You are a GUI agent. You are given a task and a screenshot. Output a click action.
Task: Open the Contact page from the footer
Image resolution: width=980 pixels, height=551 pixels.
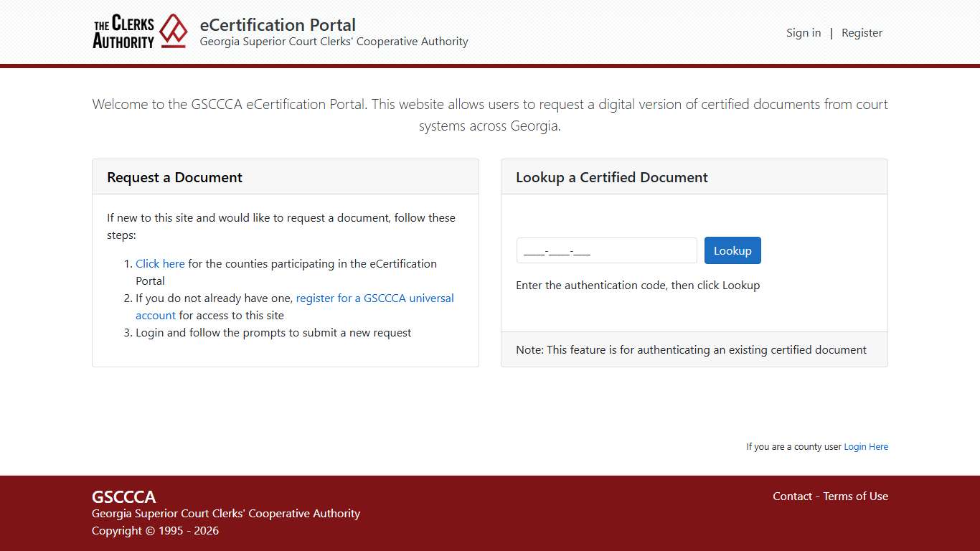coord(792,496)
